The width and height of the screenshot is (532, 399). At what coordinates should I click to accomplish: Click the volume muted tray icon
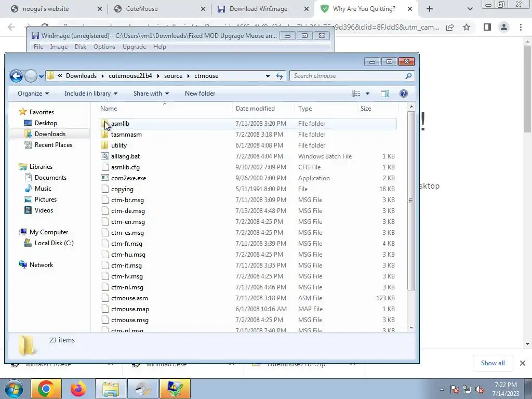click(480, 390)
